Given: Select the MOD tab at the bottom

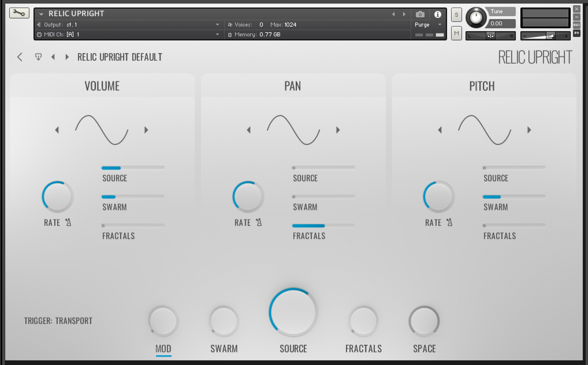Looking at the screenshot, I should click(163, 349).
